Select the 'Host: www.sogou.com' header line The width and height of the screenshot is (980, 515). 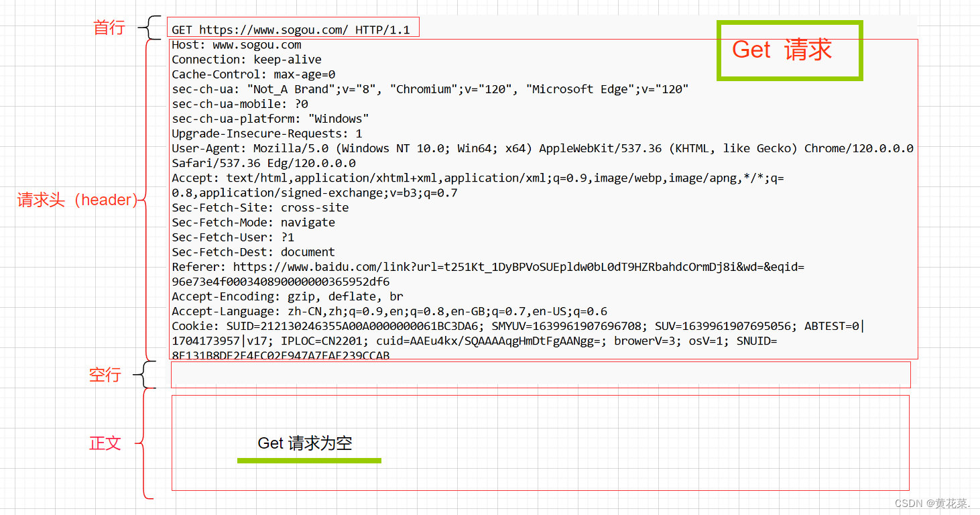coord(237,45)
